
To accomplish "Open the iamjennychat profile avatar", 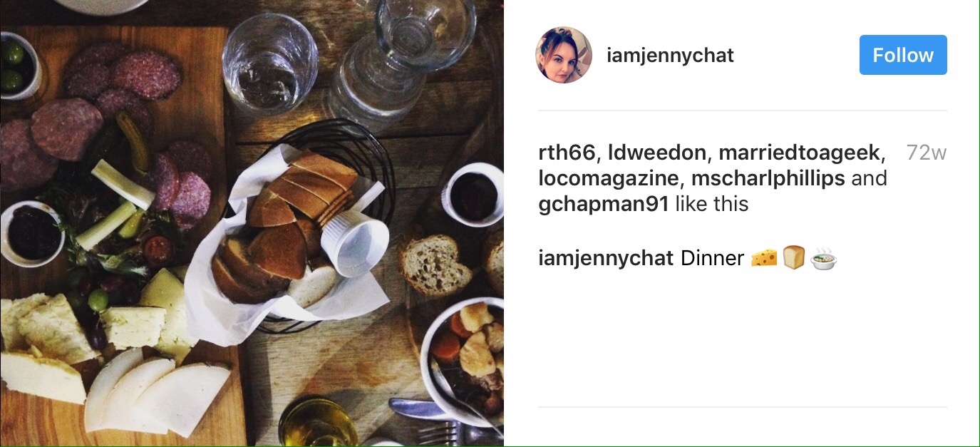I will tap(564, 56).
